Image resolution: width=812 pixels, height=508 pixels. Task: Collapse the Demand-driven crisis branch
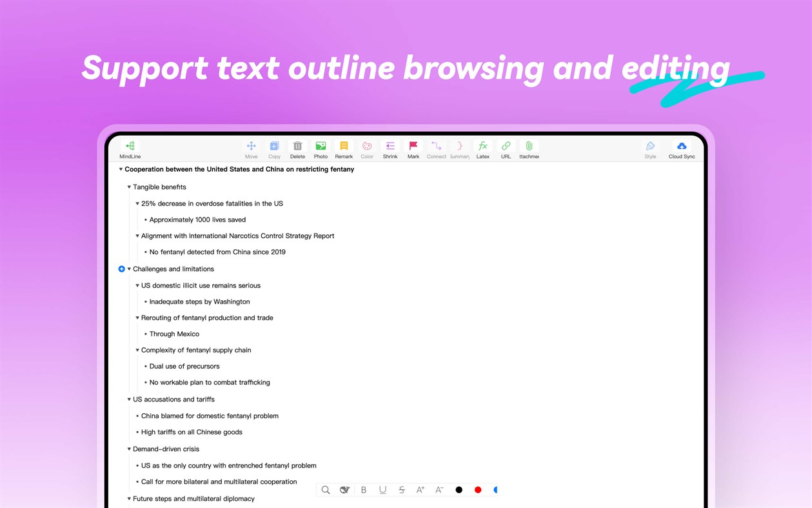(x=129, y=449)
